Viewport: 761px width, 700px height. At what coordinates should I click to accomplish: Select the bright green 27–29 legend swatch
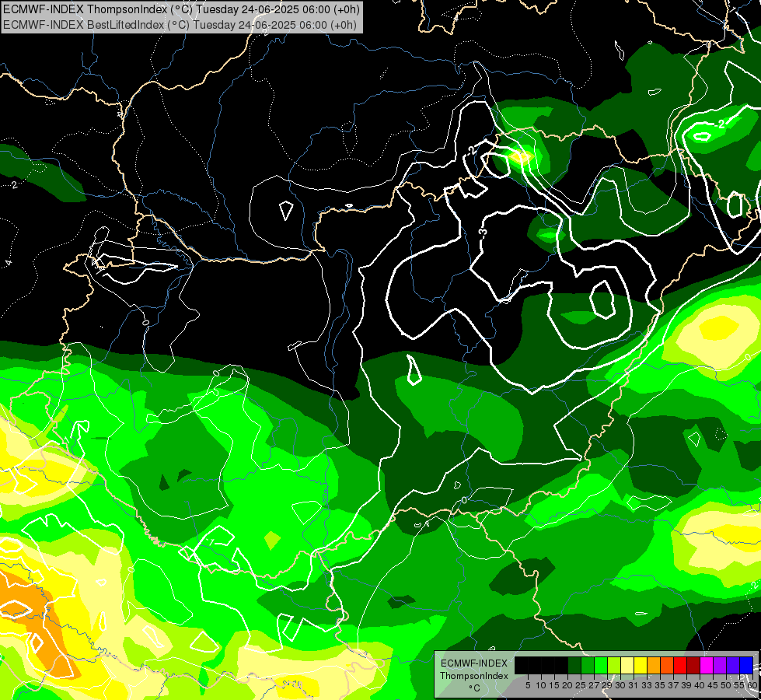click(x=601, y=665)
